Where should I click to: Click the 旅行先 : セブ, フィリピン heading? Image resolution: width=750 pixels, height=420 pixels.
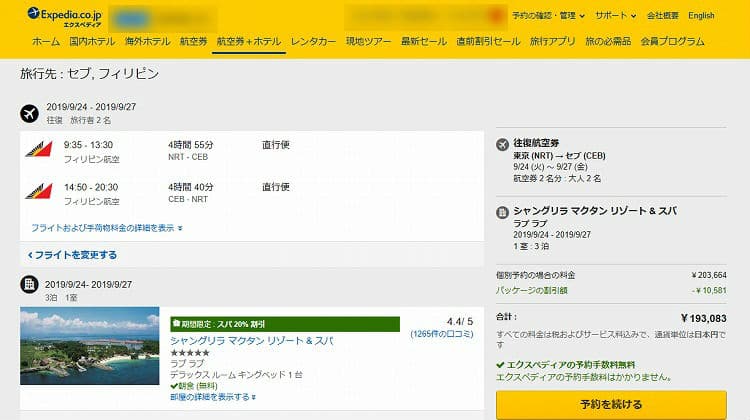click(89, 74)
